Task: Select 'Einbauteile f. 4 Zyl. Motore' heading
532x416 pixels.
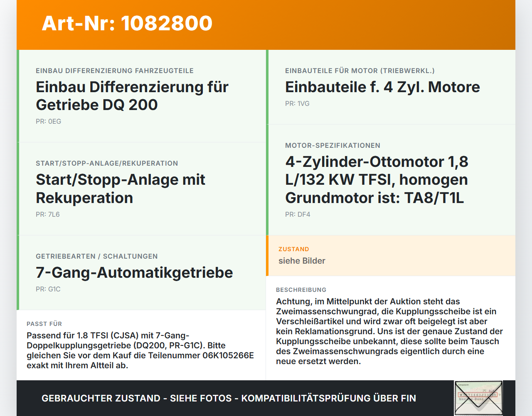Action: pos(382,87)
